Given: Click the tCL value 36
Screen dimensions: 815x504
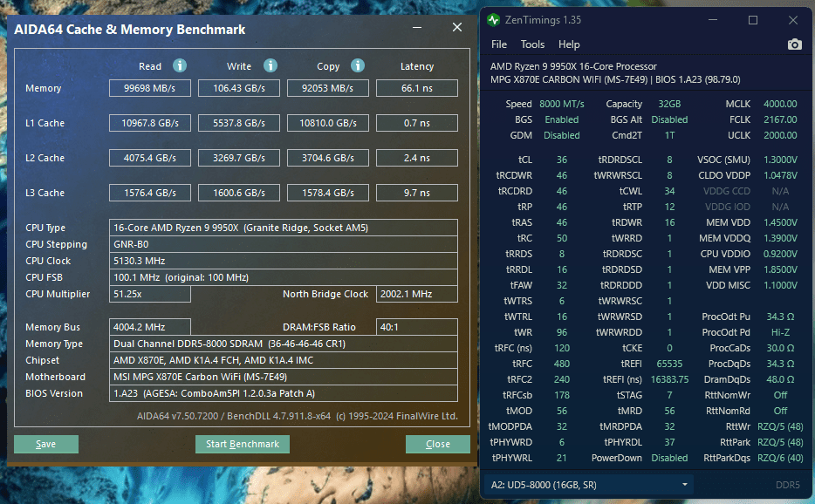Looking at the screenshot, I should [x=562, y=160].
